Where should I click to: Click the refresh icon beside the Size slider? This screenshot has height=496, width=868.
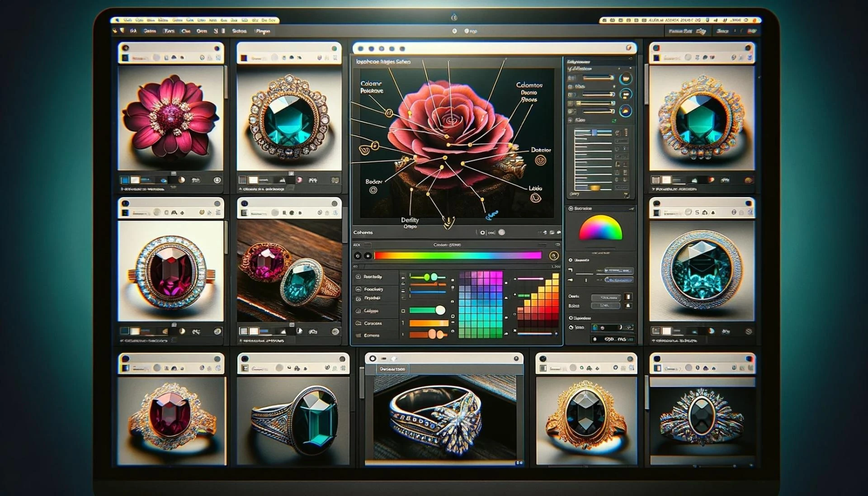point(614,120)
